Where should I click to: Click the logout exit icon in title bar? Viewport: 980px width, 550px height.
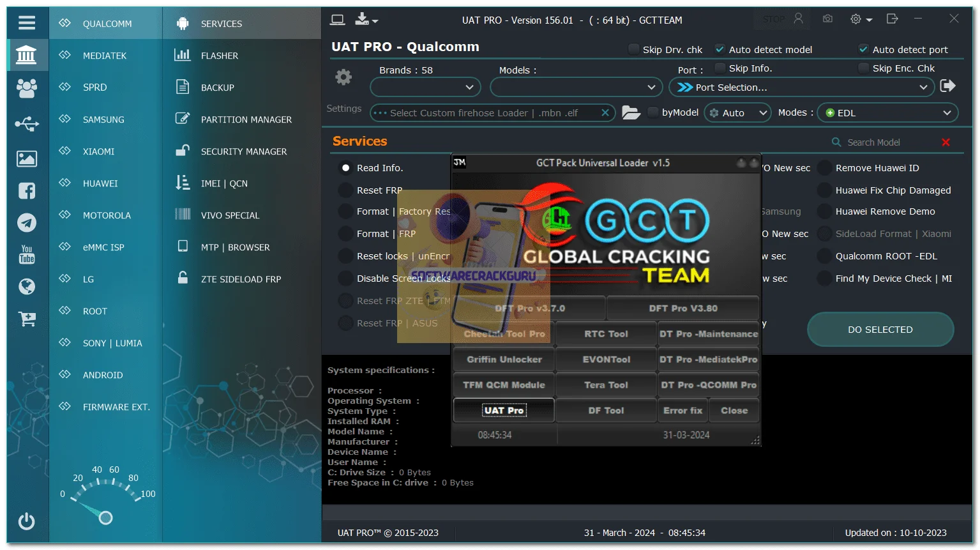click(x=893, y=19)
